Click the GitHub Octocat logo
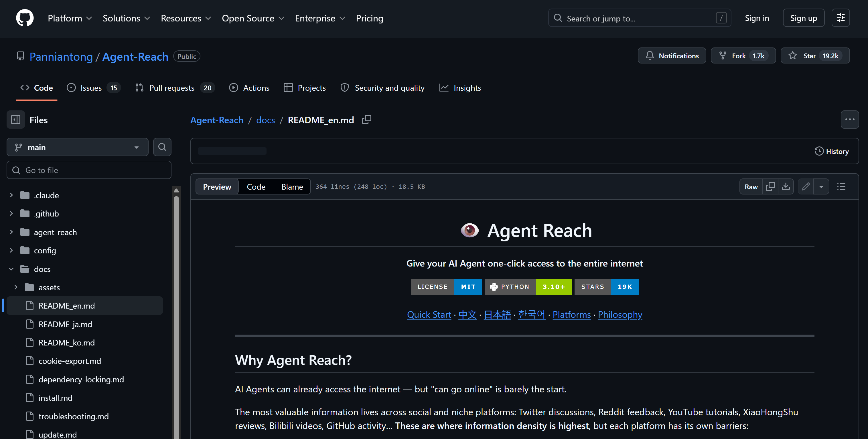This screenshot has height=439, width=868. point(25,18)
